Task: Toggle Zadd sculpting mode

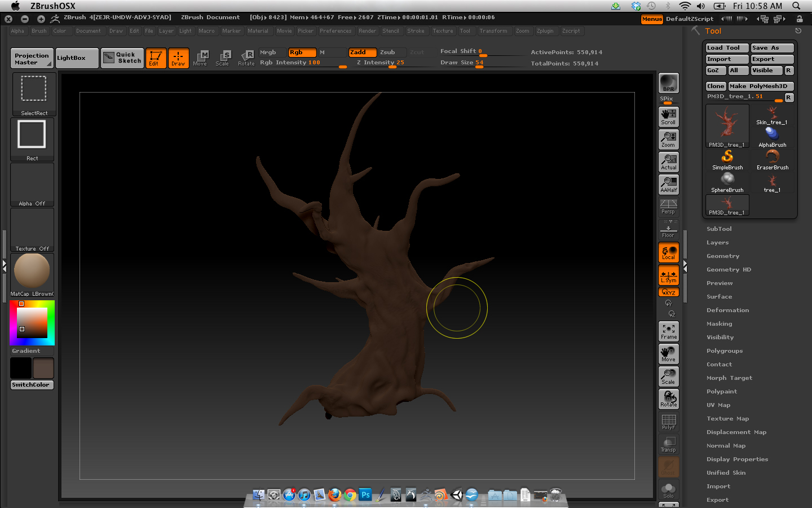Action: [x=361, y=52]
